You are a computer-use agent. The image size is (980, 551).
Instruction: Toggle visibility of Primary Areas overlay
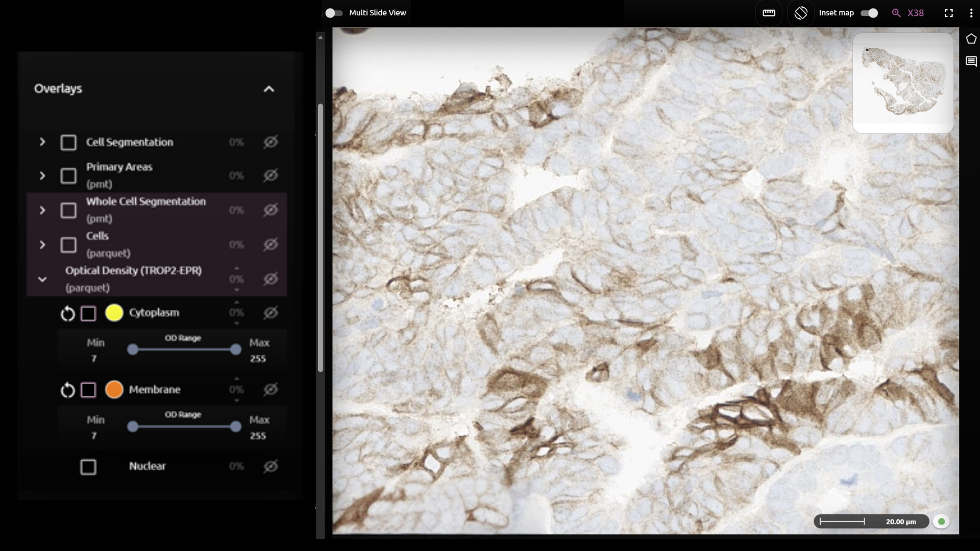tap(271, 175)
